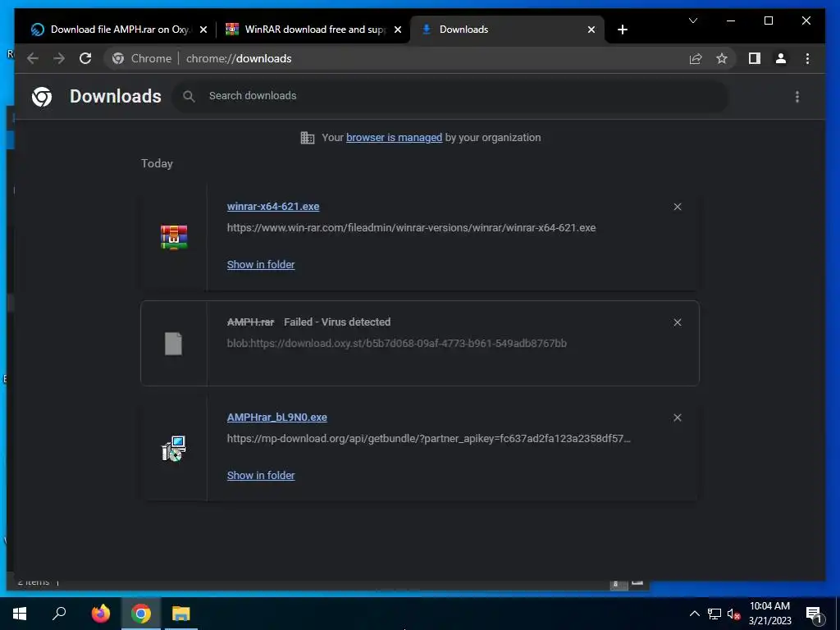
Task: Open Windows taskbar search
Action: pyautogui.click(x=59, y=614)
